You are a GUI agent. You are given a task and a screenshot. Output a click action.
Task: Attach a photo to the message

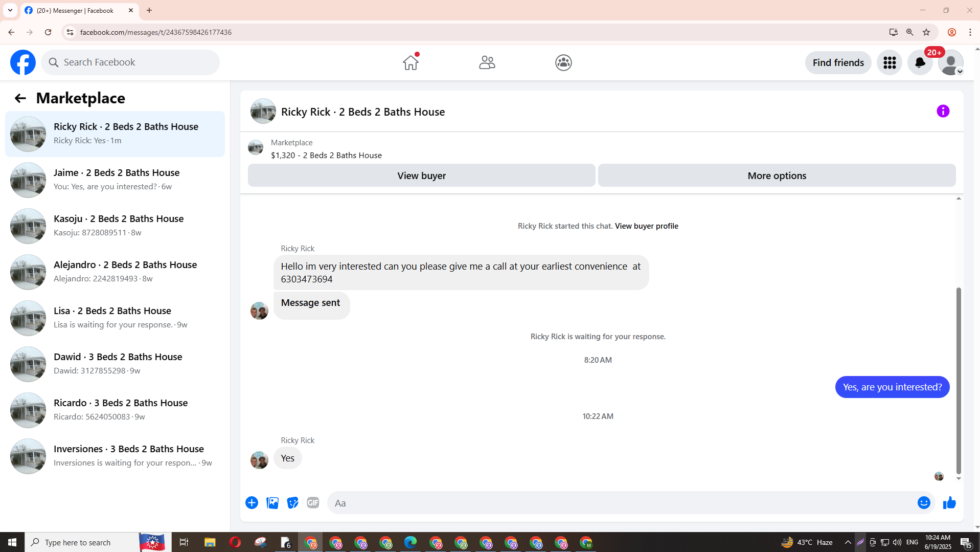(x=272, y=503)
